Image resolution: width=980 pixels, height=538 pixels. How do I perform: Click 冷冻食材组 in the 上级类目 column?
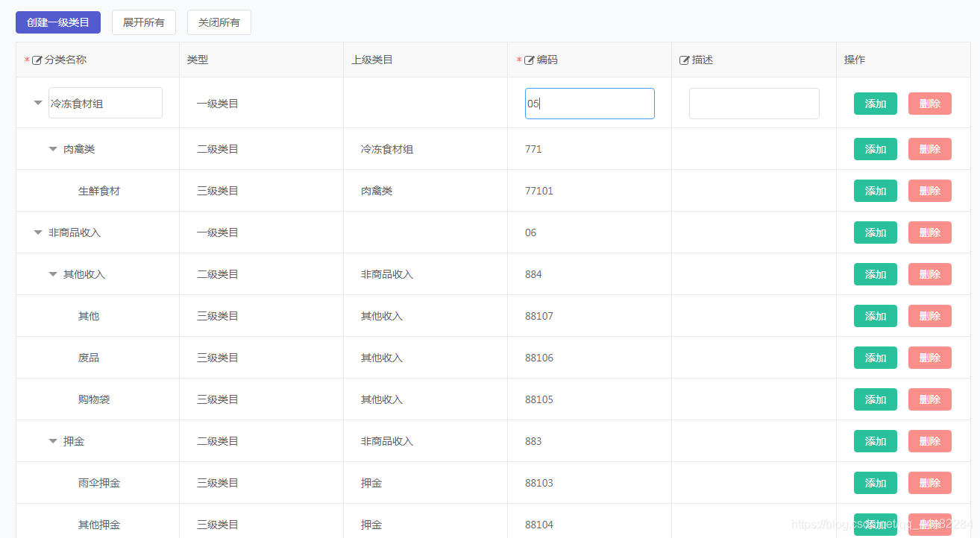[387, 149]
